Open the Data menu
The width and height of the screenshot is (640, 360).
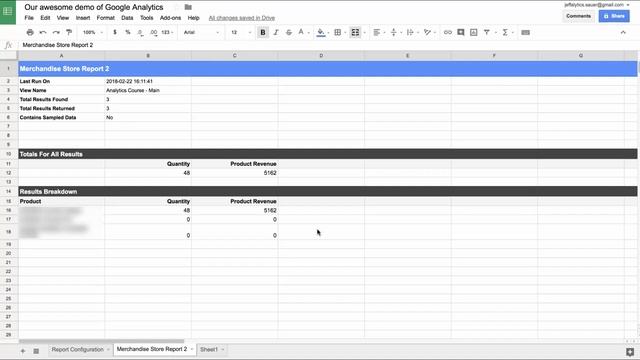coord(127,18)
